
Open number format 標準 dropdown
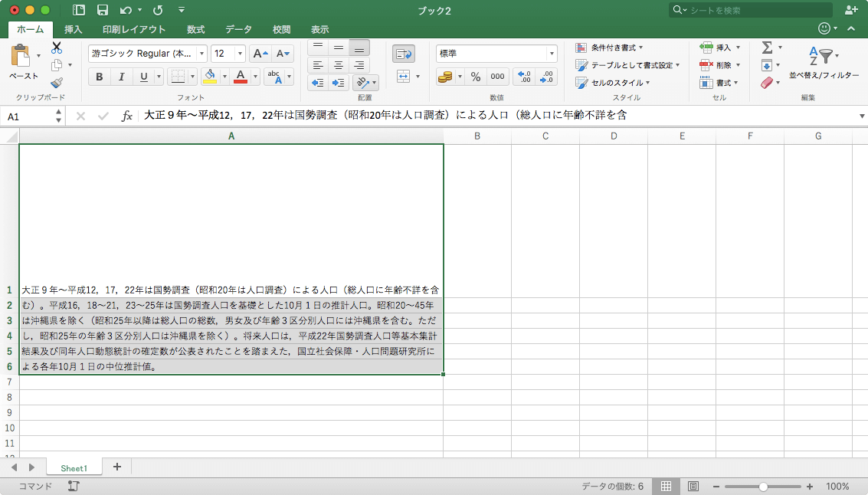552,54
